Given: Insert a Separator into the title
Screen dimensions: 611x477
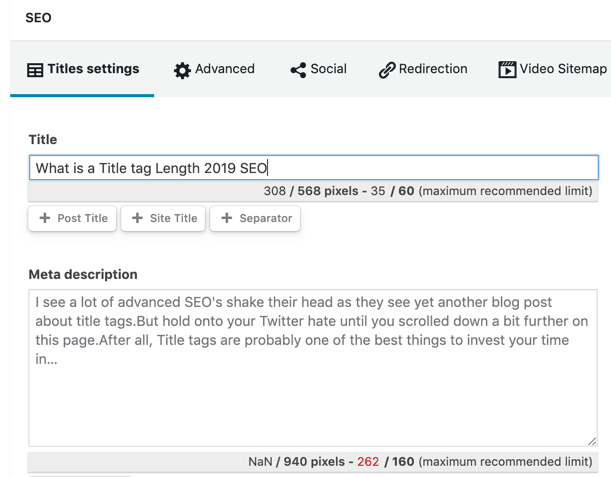Looking at the screenshot, I should pyautogui.click(x=255, y=218).
